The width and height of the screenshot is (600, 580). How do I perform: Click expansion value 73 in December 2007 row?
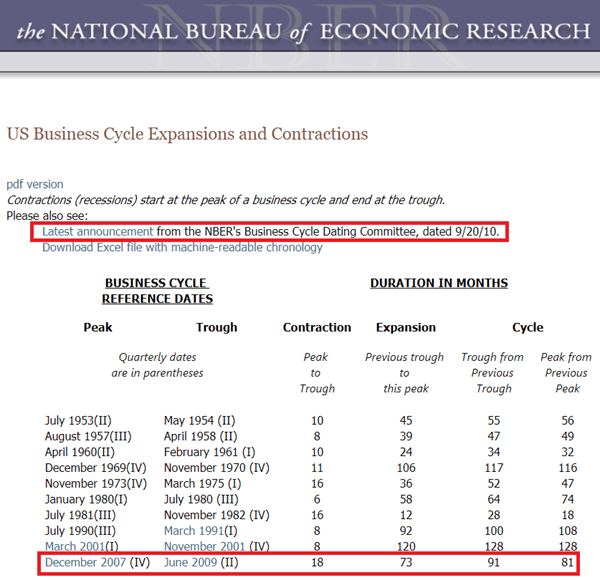[406, 562]
